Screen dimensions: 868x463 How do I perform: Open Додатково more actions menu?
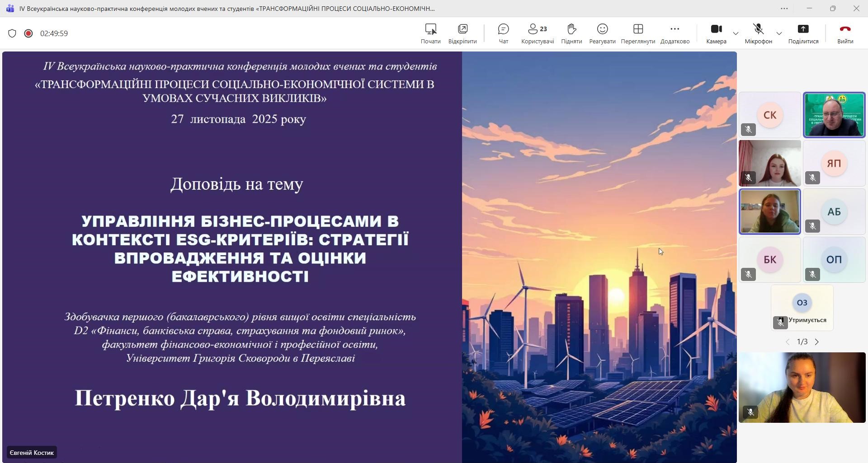point(675,33)
